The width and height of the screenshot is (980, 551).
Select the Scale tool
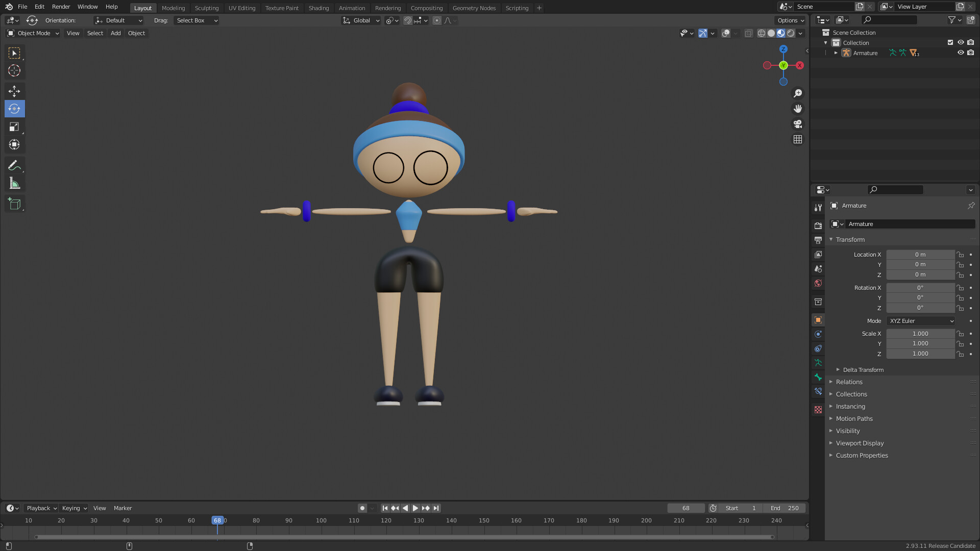click(14, 127)
